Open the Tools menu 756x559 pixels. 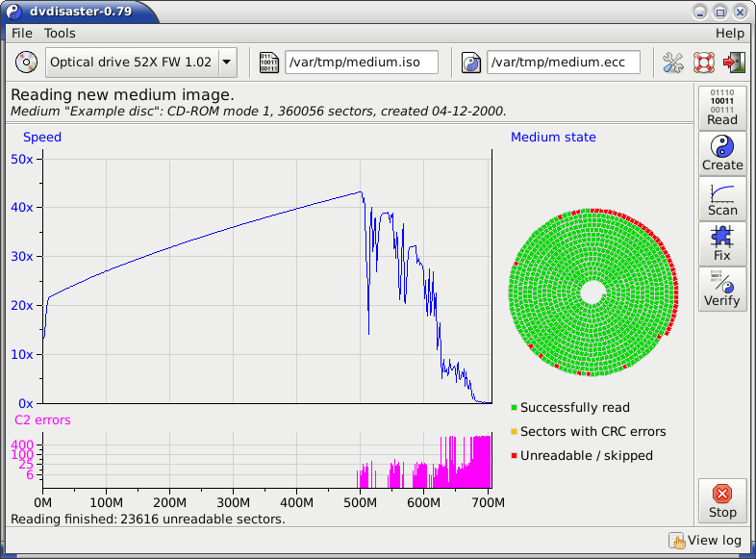pyautogui.click(x=60, y=33)
